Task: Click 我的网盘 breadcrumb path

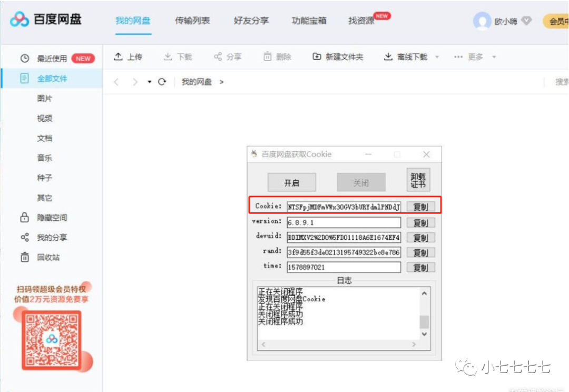Action: [x=197, y=82]
